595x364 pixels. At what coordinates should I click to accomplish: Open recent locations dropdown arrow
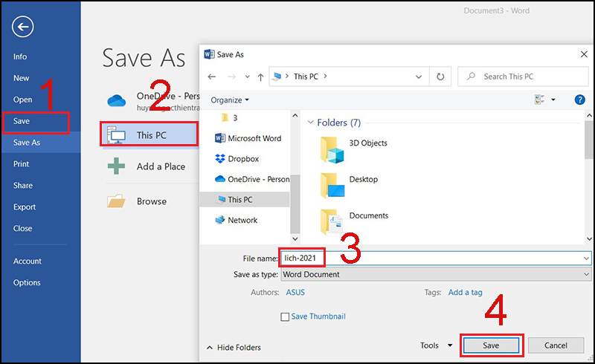click(248, 77)
